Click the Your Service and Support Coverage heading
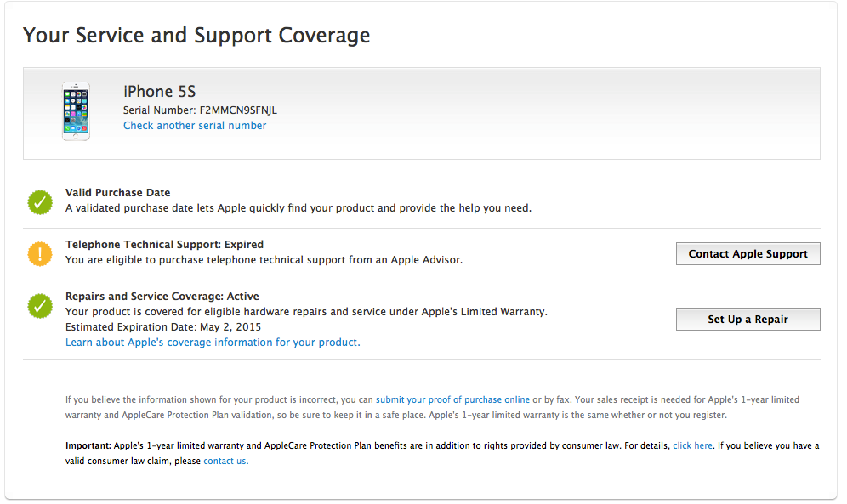Viewport: 847px width, 504px height. [x=196, y=36]
